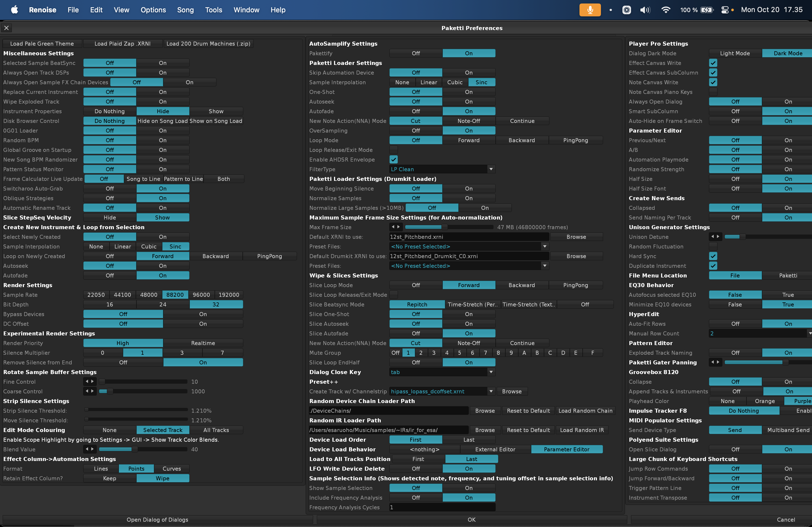Open the Song menu
Screen dimensions: 812x527
tap(185, 10)
